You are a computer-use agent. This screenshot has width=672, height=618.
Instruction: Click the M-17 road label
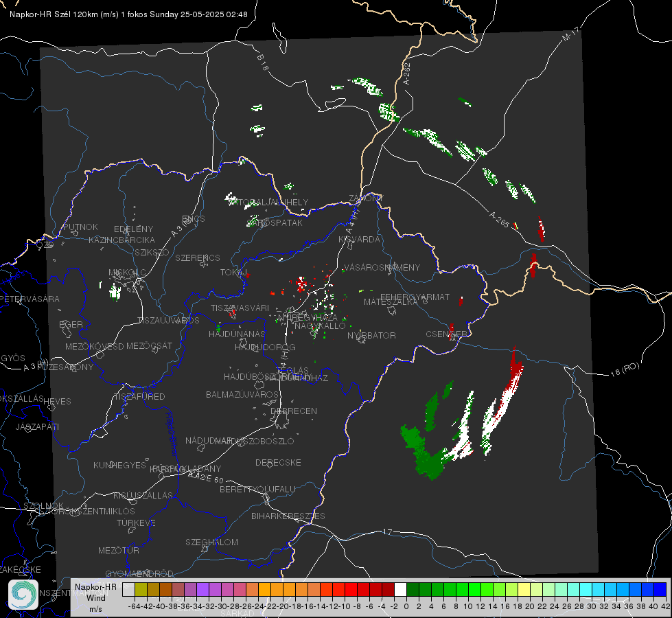(570, 34)
